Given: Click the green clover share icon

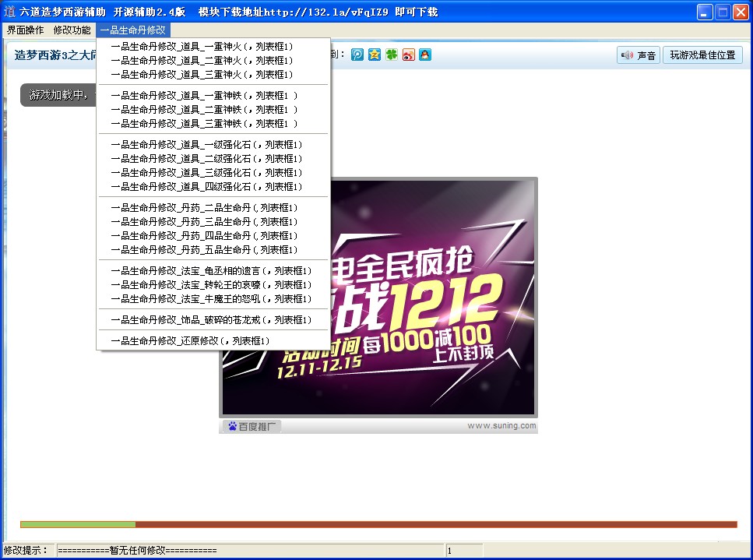Looking at the screenshot, I should point(392,55).
